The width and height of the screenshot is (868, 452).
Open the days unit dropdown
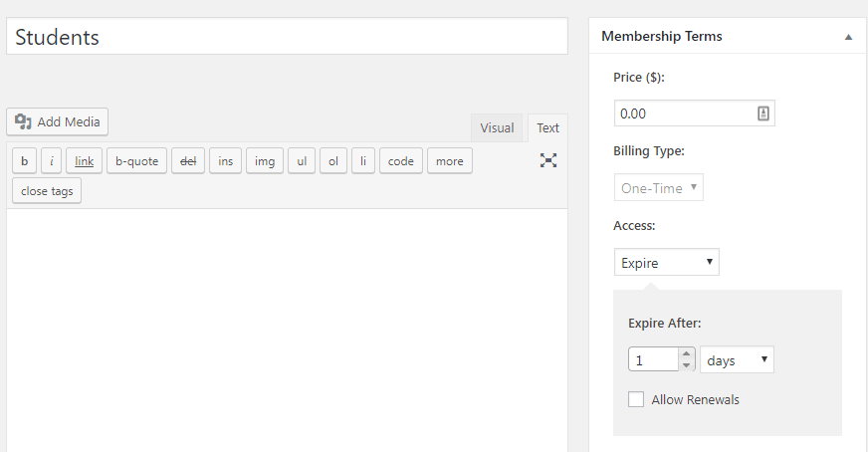(737, 359)
